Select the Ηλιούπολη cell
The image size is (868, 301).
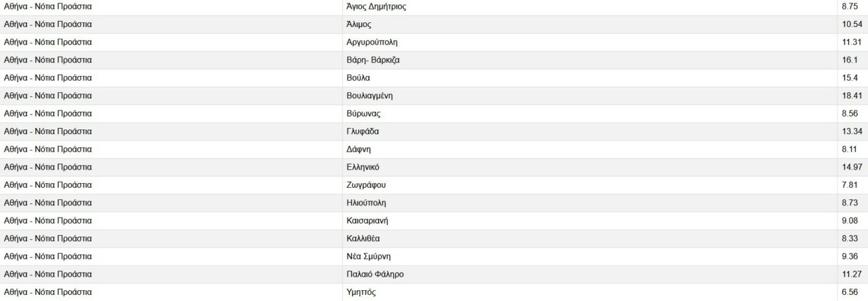click(366, 203)
